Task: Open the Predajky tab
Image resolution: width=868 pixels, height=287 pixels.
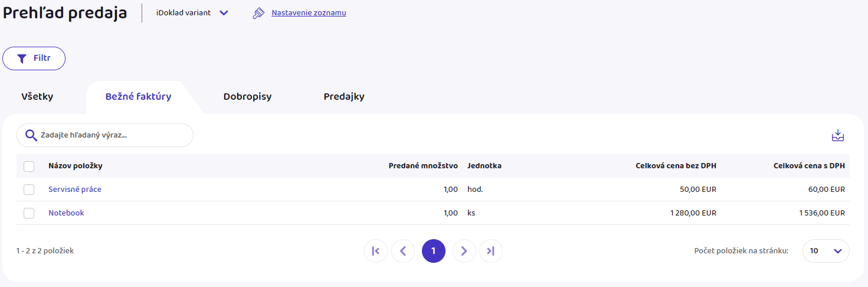Action: pyautogui.click(x=344, y=97)
